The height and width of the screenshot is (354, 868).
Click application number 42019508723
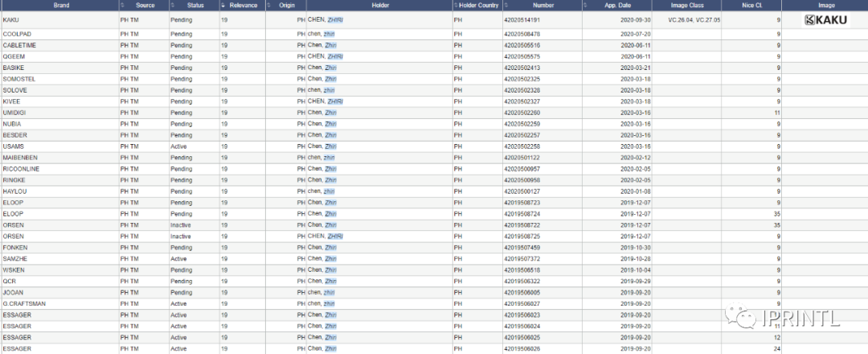(522, 203)
